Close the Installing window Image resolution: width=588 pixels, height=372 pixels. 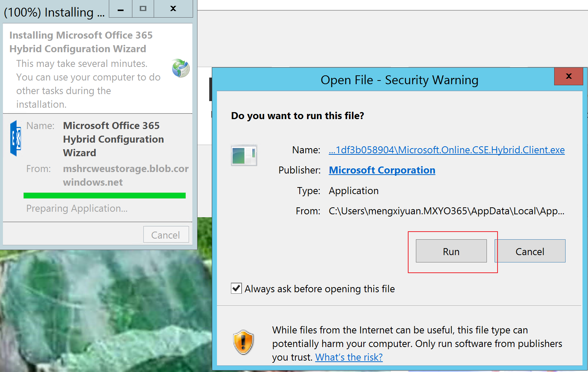tap(173, 9)
